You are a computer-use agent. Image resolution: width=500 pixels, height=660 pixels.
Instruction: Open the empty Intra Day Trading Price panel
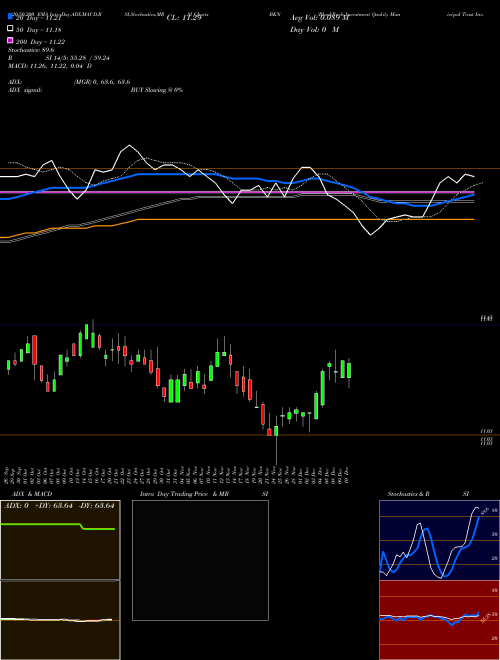[200, 560]
